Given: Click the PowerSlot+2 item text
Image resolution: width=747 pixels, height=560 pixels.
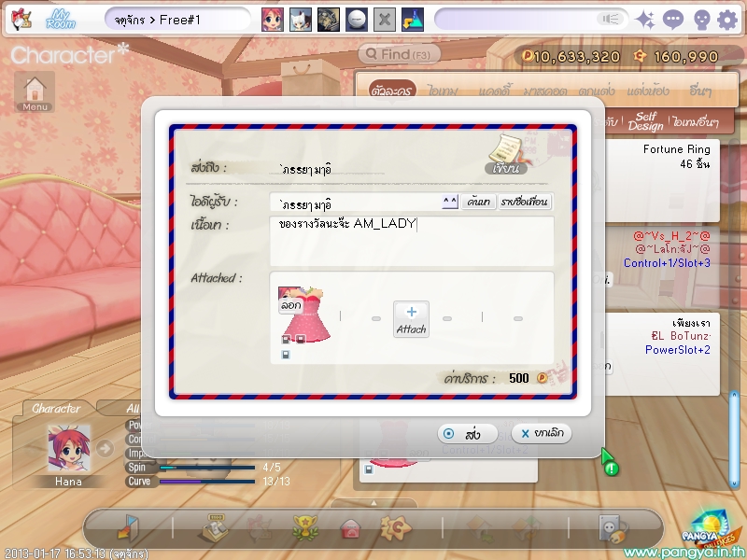Looking at the screenshot, I should click(678, 349).
